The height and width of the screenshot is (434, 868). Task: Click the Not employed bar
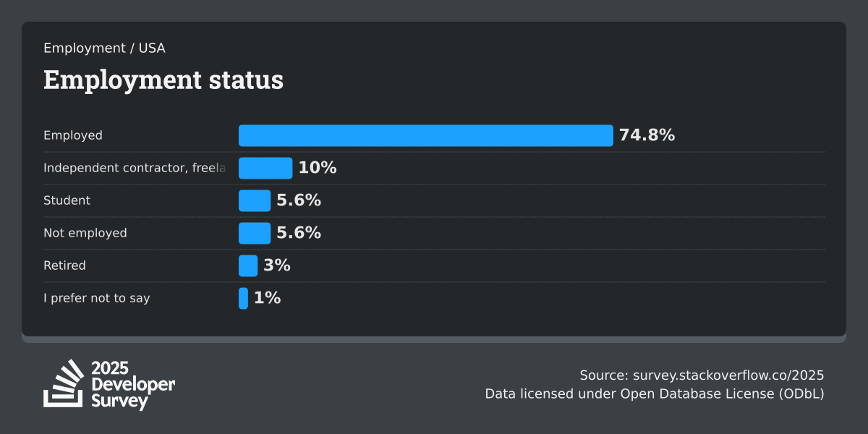click(255, 233)
